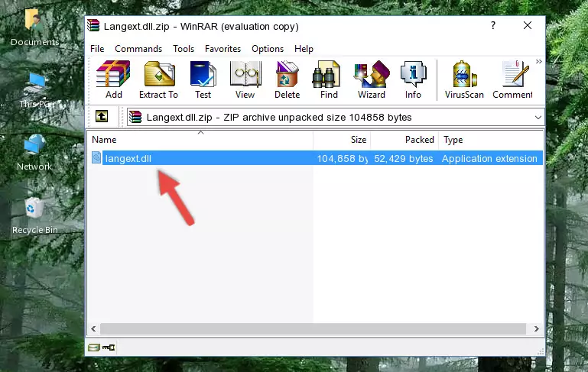Select the Recycle Bin desktop icon

point(34,216)
